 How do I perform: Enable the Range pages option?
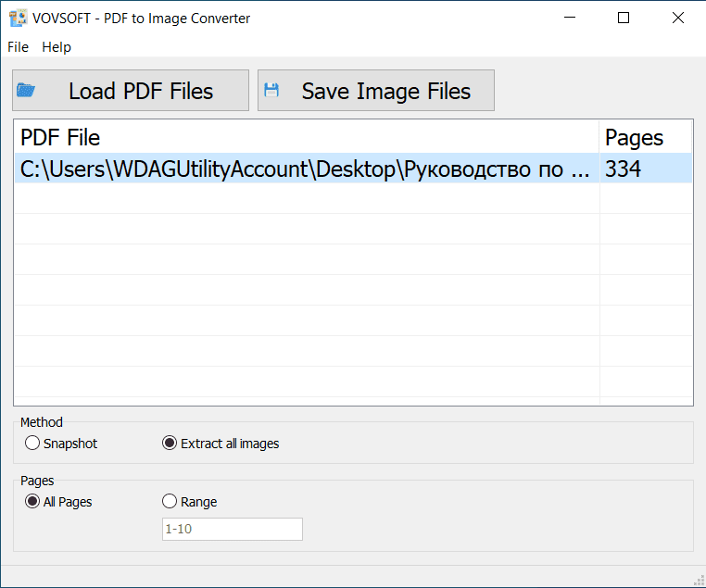coord(170,502)
